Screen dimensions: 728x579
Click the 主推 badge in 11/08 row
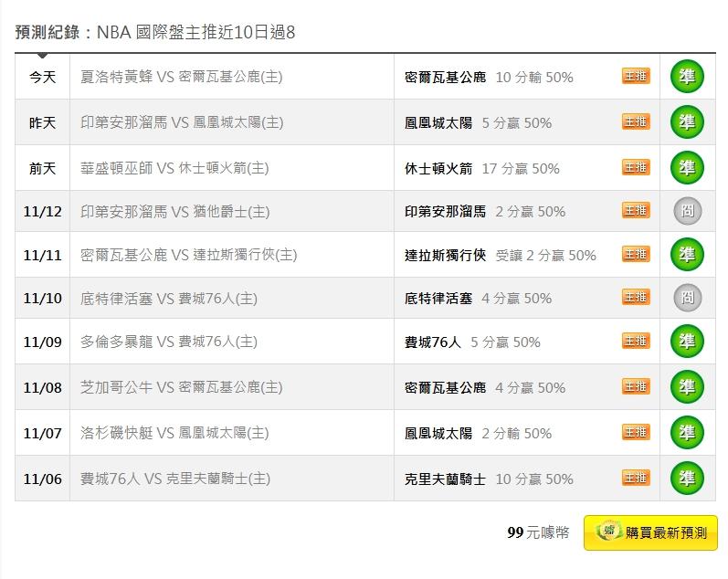click(636, 386)
